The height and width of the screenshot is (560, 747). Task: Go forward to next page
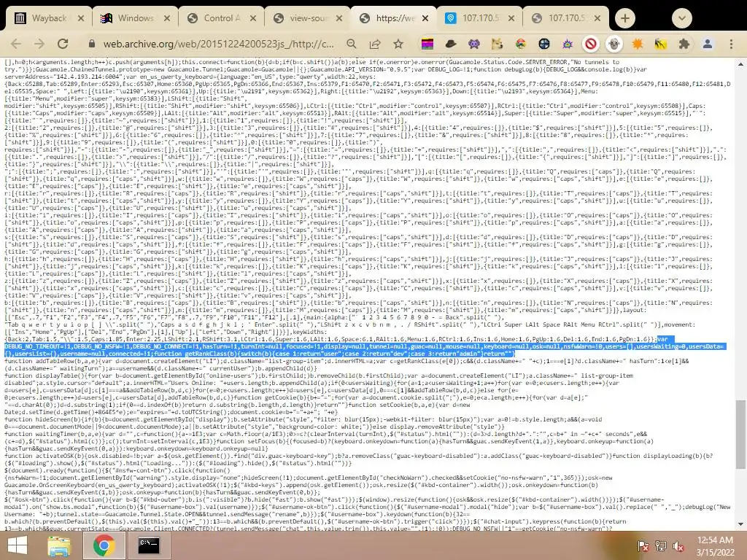pos(39,44)
